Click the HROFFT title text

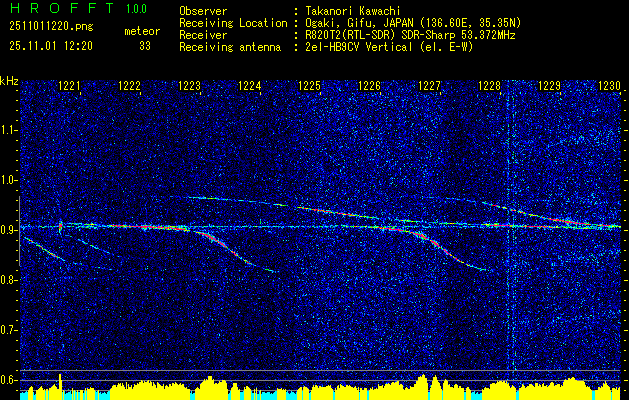[x=62, y=8]
